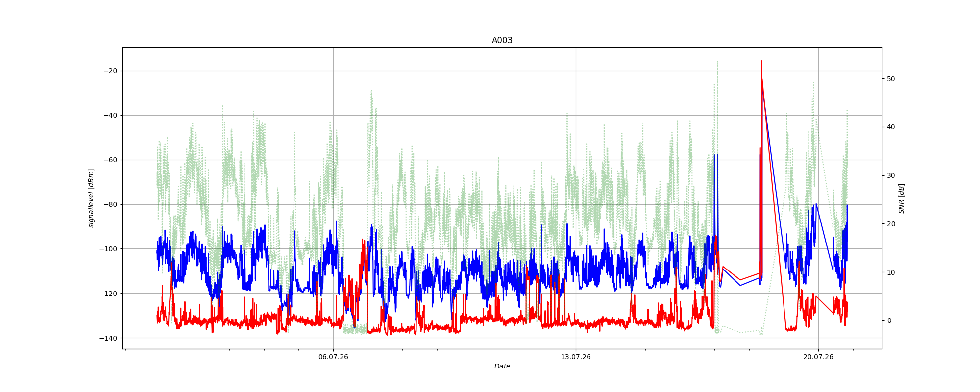Click the 06.07.26 date tick label
Viewport: 980px width, 392px height.
[333, 357]
